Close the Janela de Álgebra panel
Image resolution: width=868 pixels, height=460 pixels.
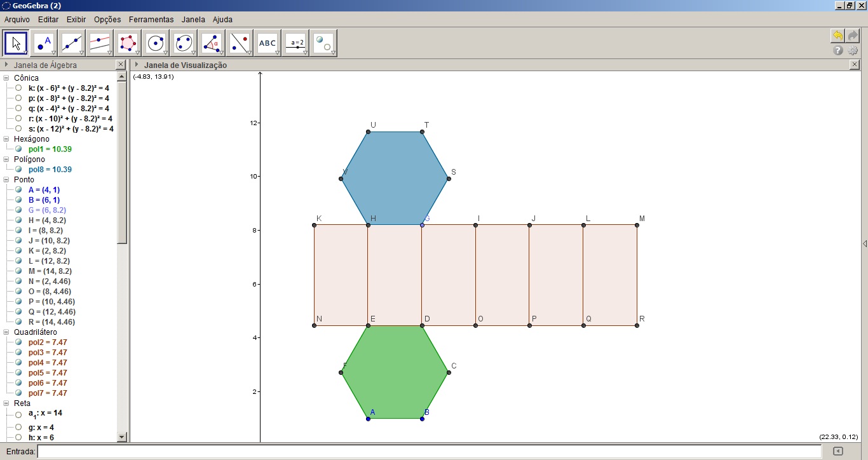point(121,65)
